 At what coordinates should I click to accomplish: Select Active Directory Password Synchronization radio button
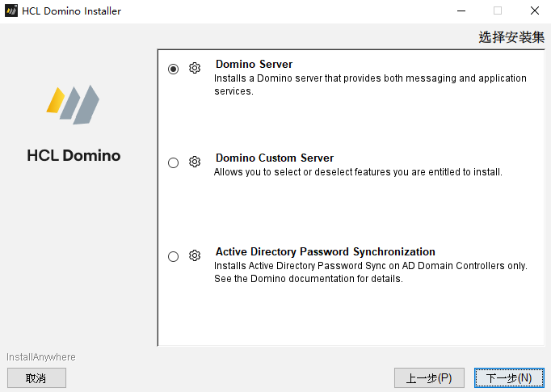tap(173, 256)
